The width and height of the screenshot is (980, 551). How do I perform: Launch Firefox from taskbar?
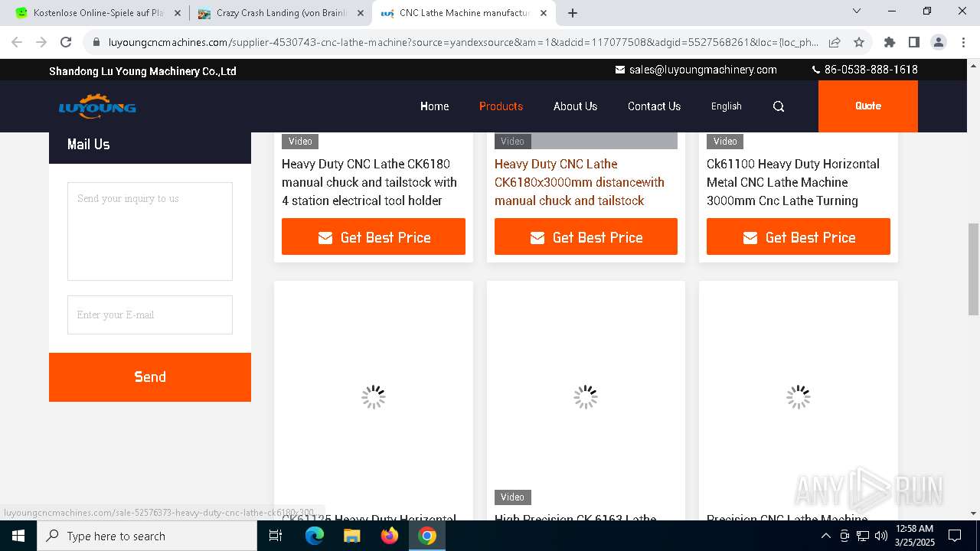click(x=390, y=536)
